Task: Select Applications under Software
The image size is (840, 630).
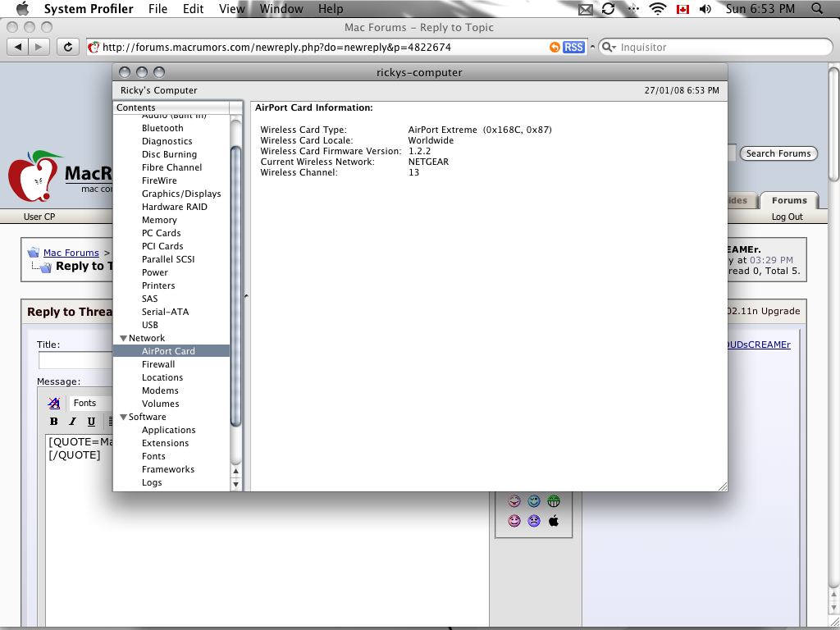Action: tap(168, 430)
